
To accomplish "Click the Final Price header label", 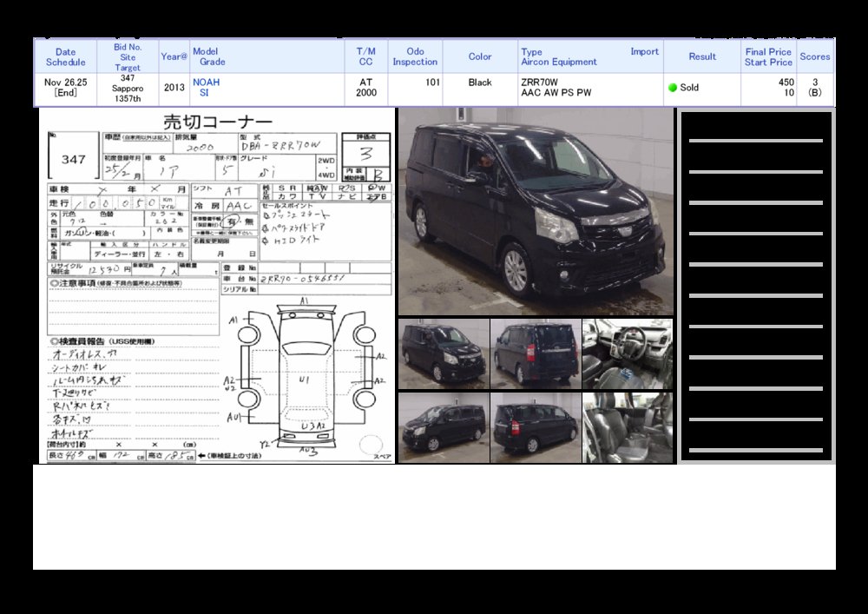I will (x=768, y=51).
